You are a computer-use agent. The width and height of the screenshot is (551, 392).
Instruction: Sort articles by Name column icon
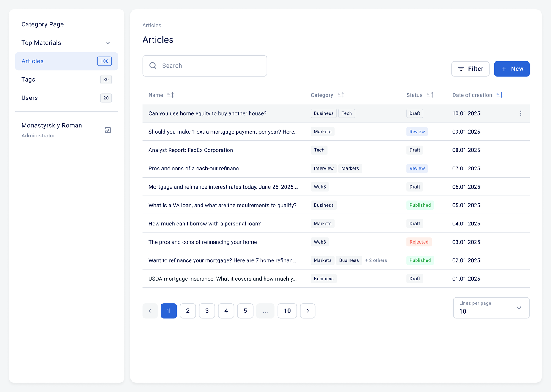click(x=170, y=95)
